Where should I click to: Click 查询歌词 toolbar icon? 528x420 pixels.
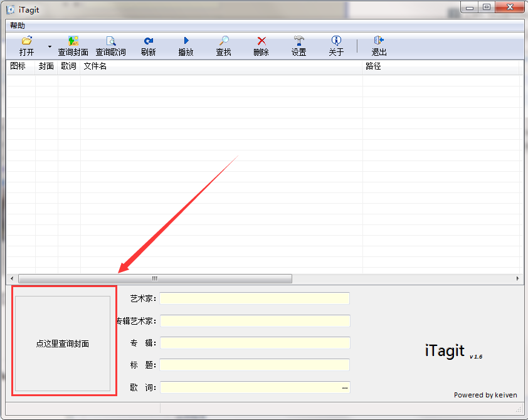pyautogui.click(x=111, y=41)
